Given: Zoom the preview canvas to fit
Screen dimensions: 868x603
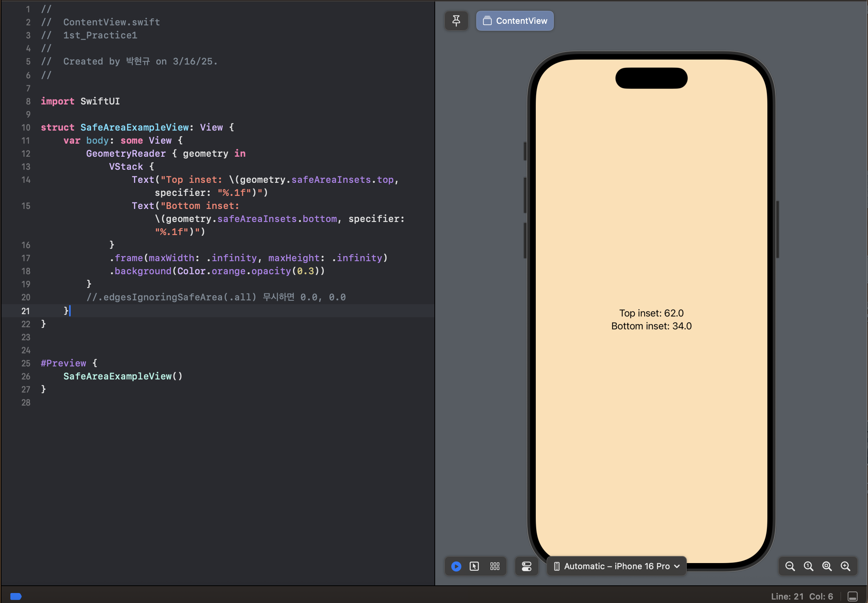Looking at the screenshot, I should pyautogui.click(x=827, y=566).
